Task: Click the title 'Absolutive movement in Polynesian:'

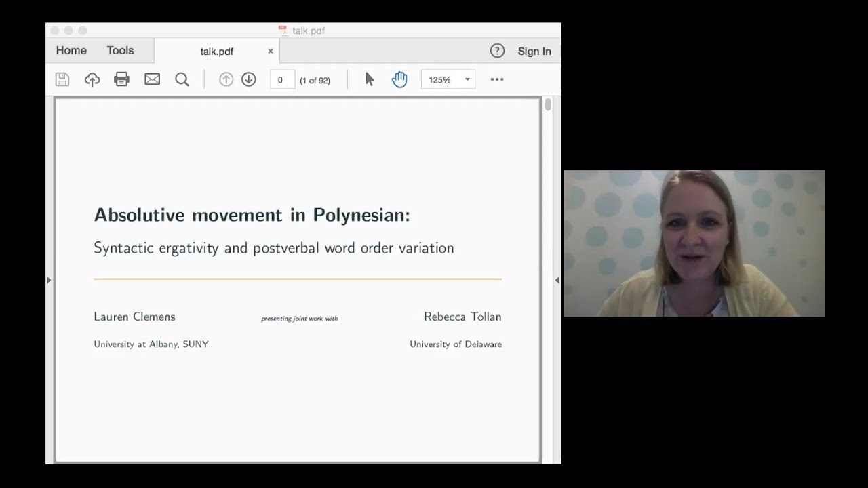Action: tap(252, 215)
